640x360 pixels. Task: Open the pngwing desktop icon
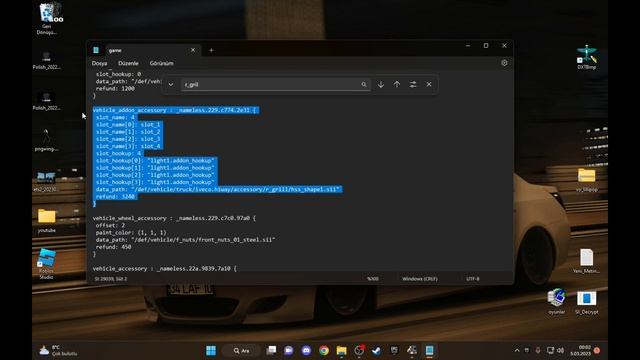pos(47,140)
